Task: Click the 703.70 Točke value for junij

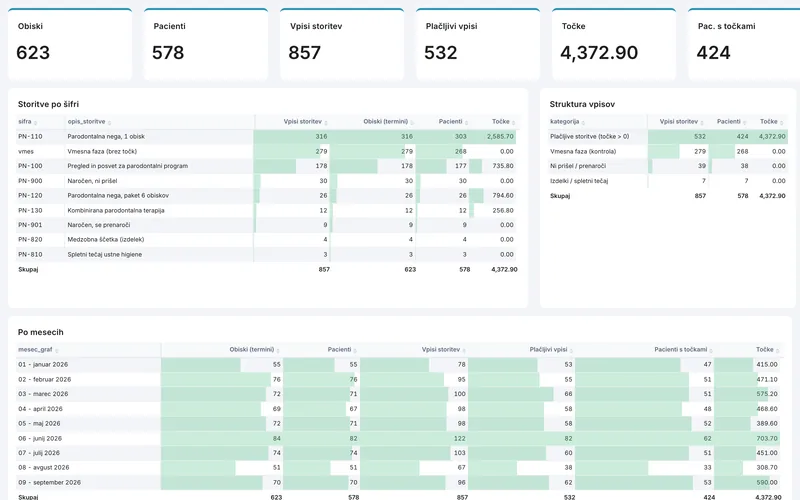Action: 767,439
